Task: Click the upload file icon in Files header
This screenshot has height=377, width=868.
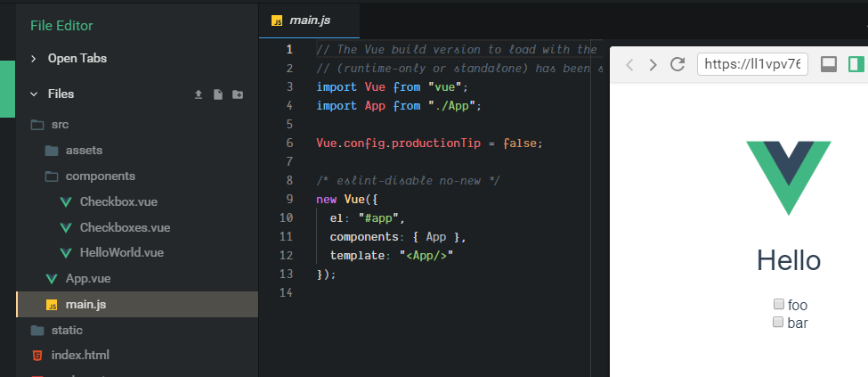Action: tap(199, 94)
